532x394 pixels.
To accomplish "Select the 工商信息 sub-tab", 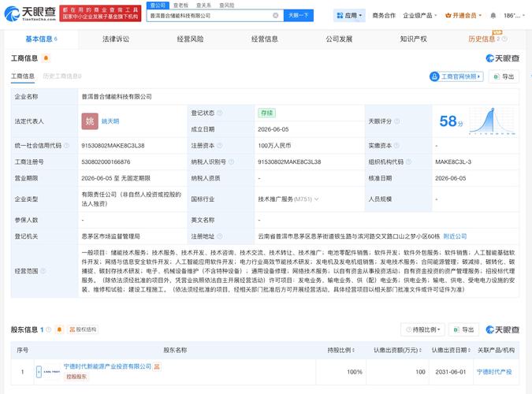I will (23, 76).
